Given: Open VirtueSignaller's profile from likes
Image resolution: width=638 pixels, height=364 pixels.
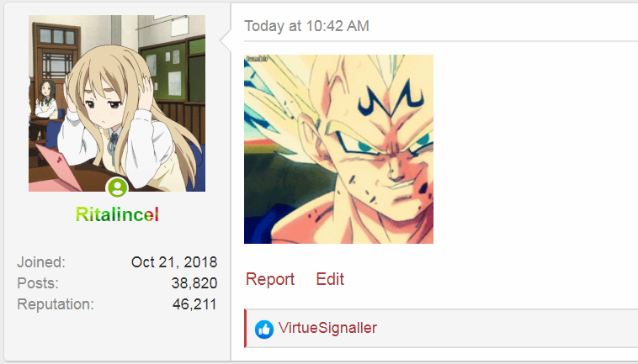Looking at the screenshot, I should 327,328.
